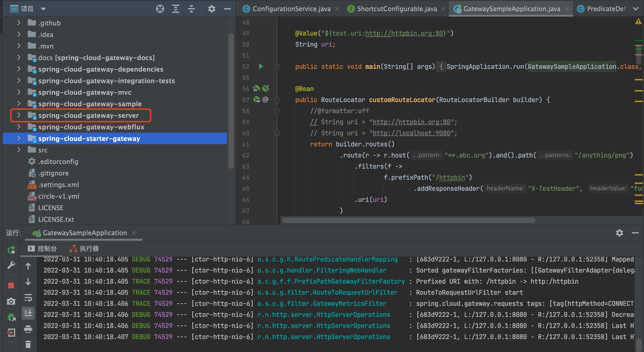Click the editor horizontal scrollbar
This screenshot has height=352, width=644.
(408, 220)
